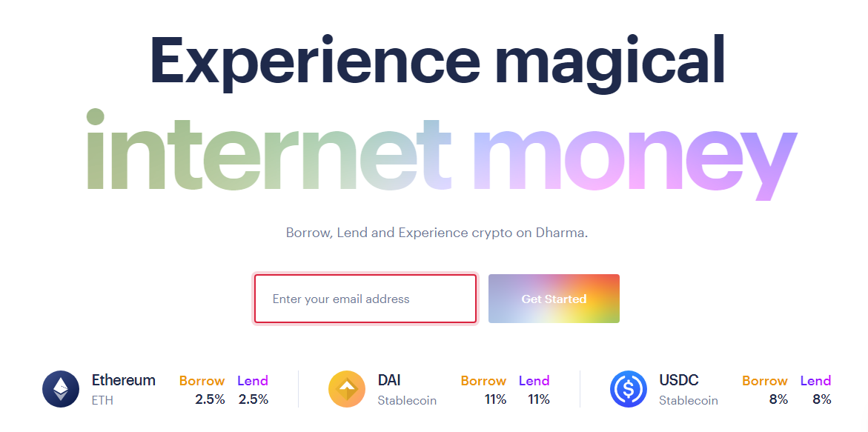Click the DAI asset name
Viewport: 868px width, 432px height.
(x=389, y=380)
